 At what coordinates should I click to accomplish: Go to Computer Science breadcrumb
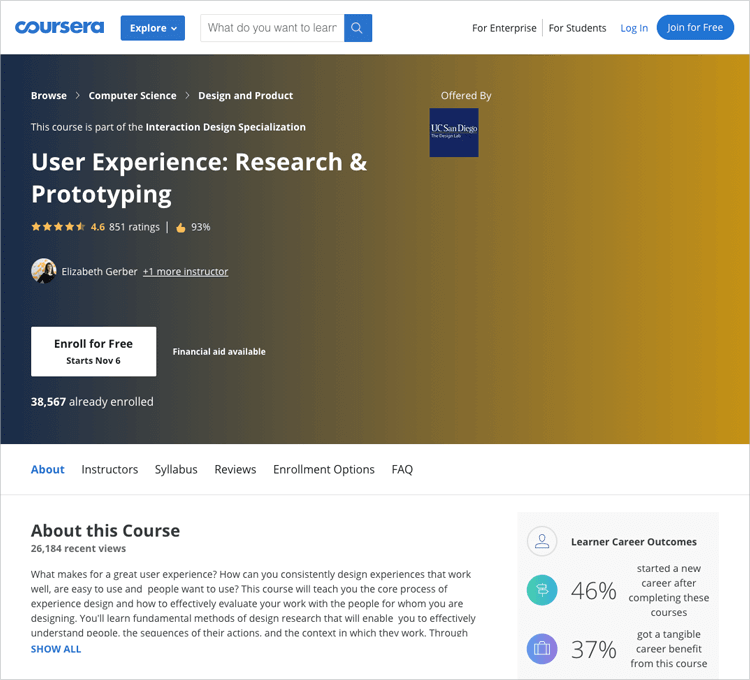[x=132, y=96]
